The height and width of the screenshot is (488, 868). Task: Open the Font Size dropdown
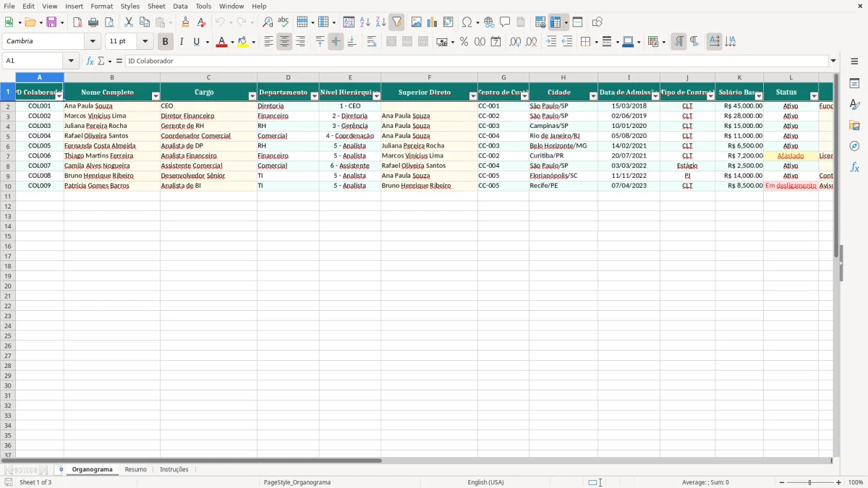tap(145, 42)
